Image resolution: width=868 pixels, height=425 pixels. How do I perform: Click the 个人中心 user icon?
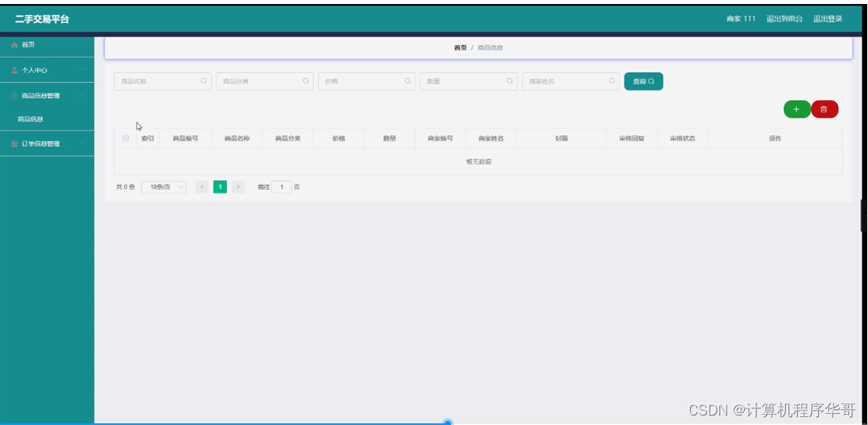14,70
